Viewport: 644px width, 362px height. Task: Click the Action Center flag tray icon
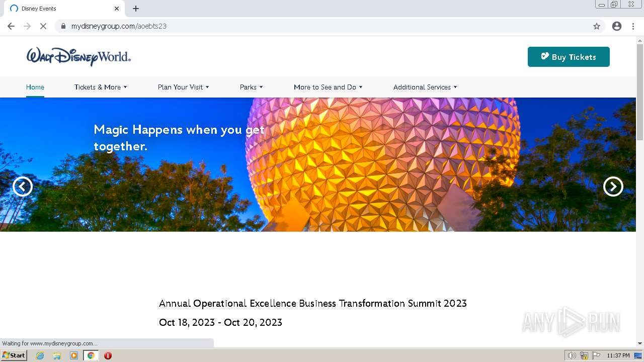[x=596, y=355]
